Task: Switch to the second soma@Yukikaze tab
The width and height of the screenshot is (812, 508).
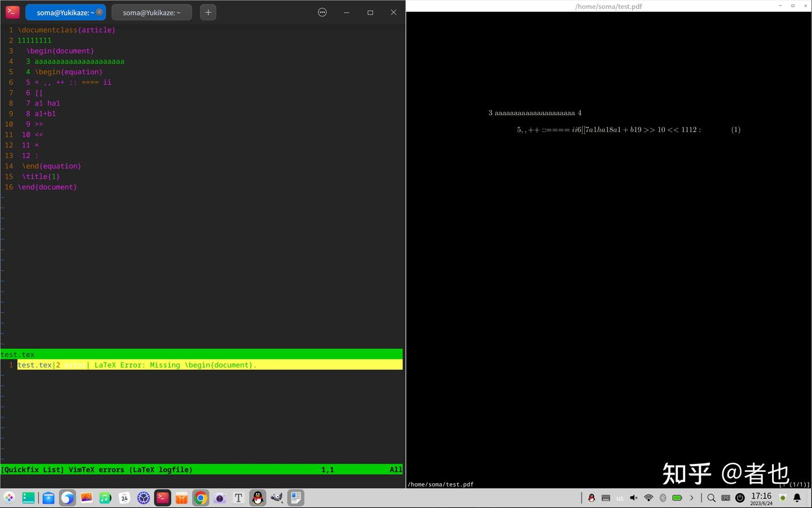Action: (x=152, y=12)
